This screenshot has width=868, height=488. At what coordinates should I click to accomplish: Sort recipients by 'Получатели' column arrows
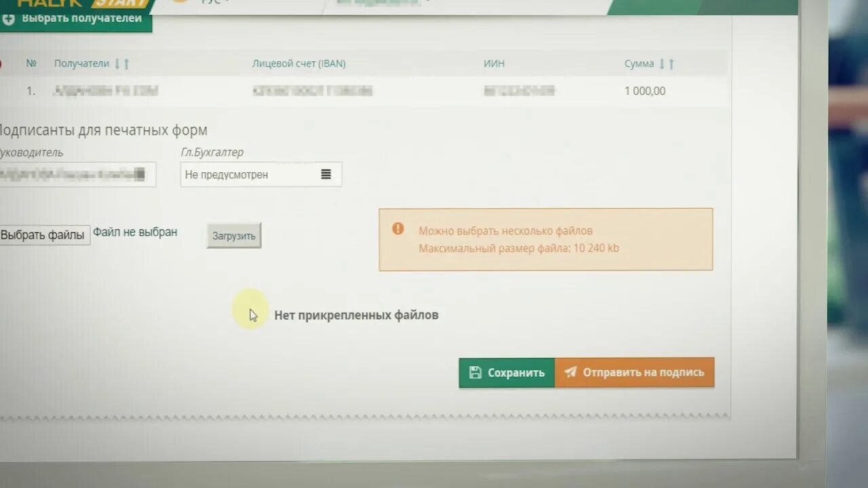point(121,64)
